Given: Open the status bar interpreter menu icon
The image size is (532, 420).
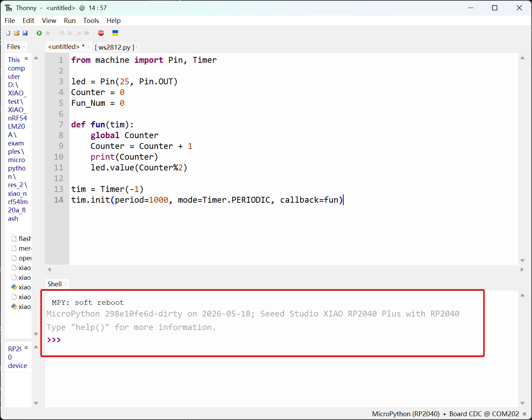Looking at the screenshot, I should 525,414.
